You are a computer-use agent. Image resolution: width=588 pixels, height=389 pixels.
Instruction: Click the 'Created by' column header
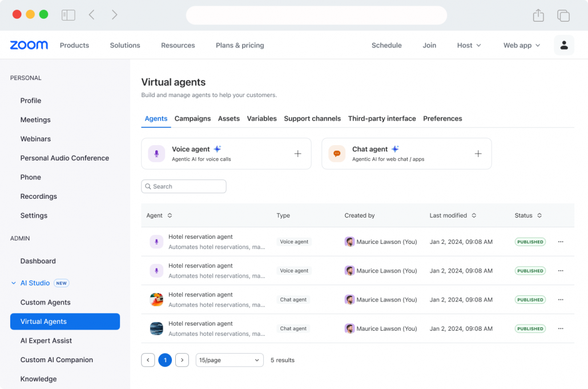pyautogui.click(x=360, y=215)
